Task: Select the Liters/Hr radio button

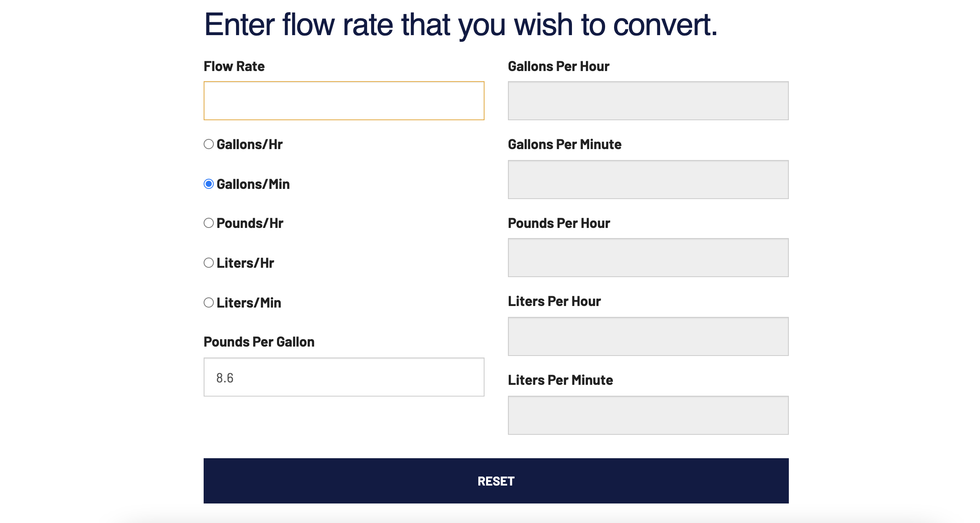Action: point(209,263)
